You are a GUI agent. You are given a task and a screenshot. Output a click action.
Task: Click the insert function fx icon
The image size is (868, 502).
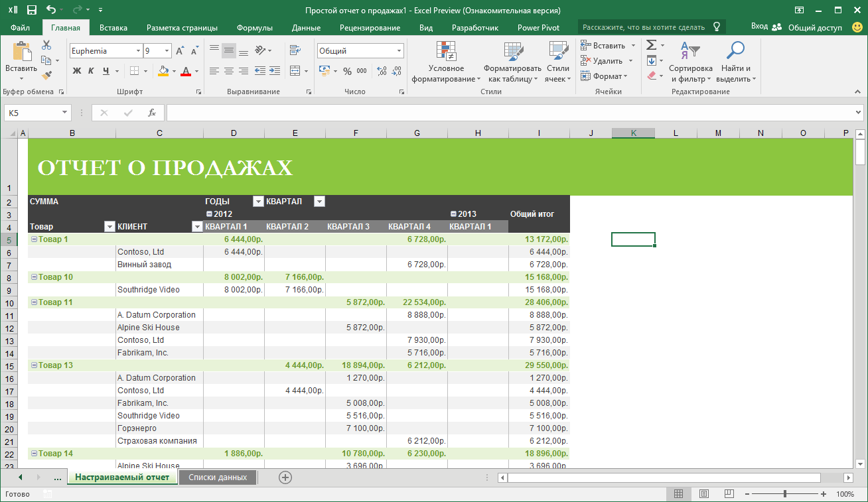point(152,113)
